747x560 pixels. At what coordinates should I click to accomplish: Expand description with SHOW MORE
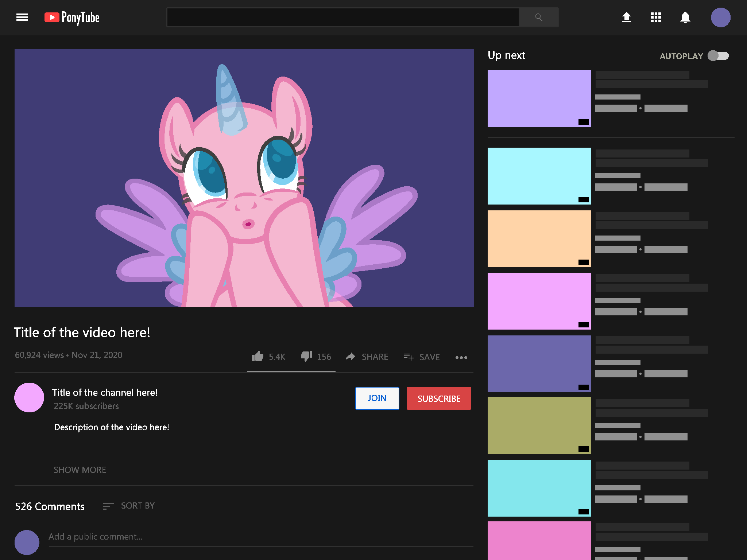click(x=80, y=470)
